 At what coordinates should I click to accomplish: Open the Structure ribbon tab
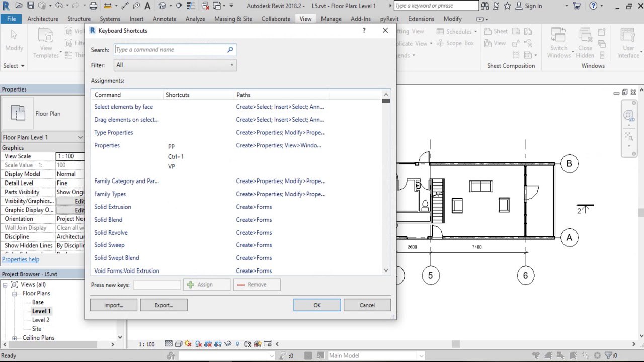pos(79,19)
